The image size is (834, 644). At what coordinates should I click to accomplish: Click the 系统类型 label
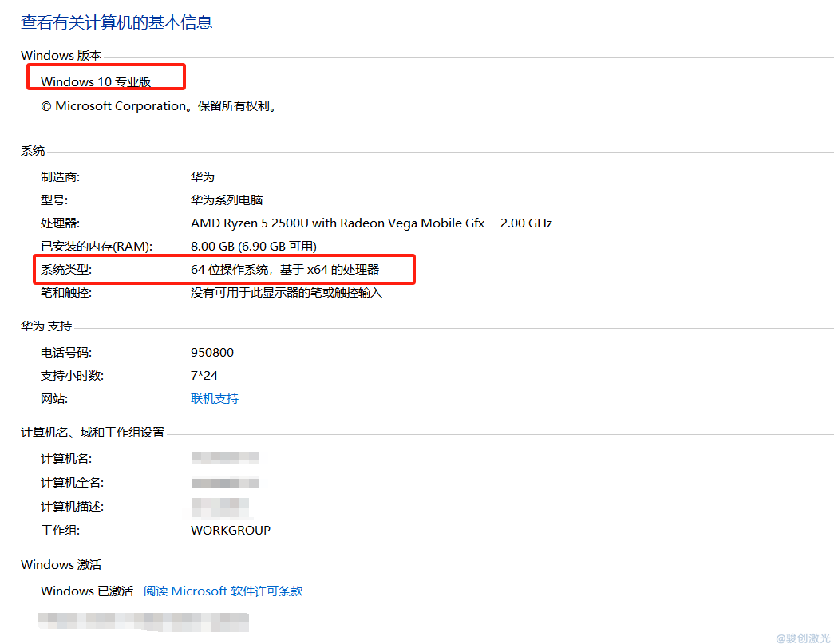(66, 270)
